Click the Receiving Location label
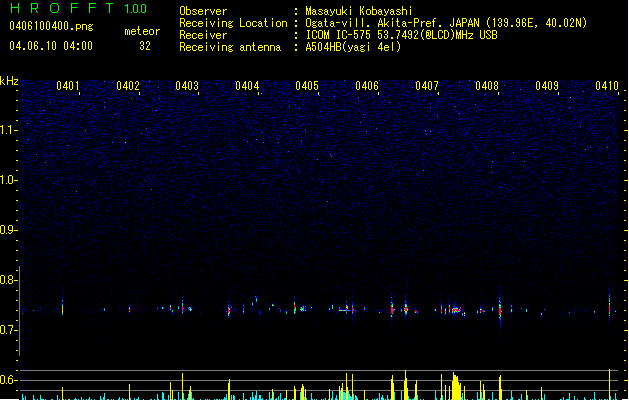Image resolution: width=629 pixels, height=400 pixels. click(233, 23)
